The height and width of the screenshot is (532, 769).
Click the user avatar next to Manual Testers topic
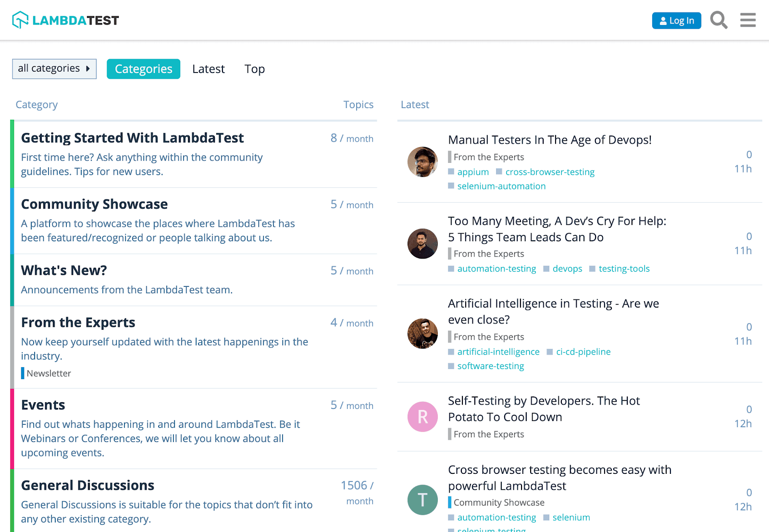point(422,162)
